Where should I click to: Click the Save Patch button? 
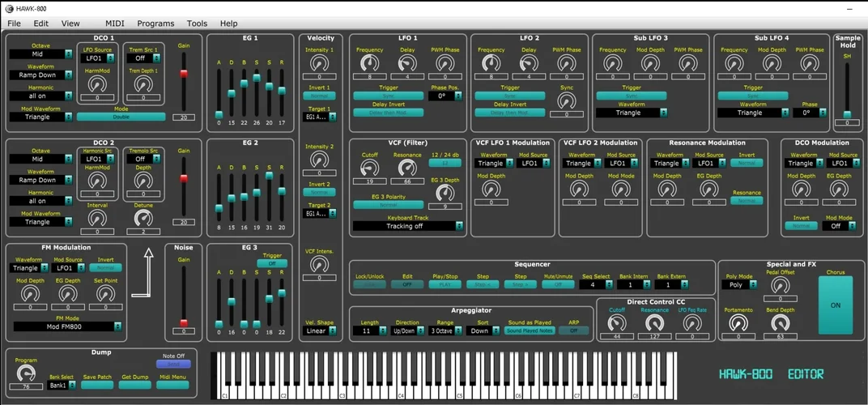(97, 386)
